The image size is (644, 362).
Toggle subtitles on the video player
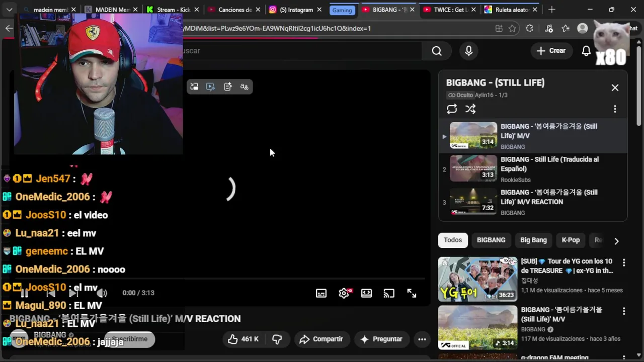(321, 293)
